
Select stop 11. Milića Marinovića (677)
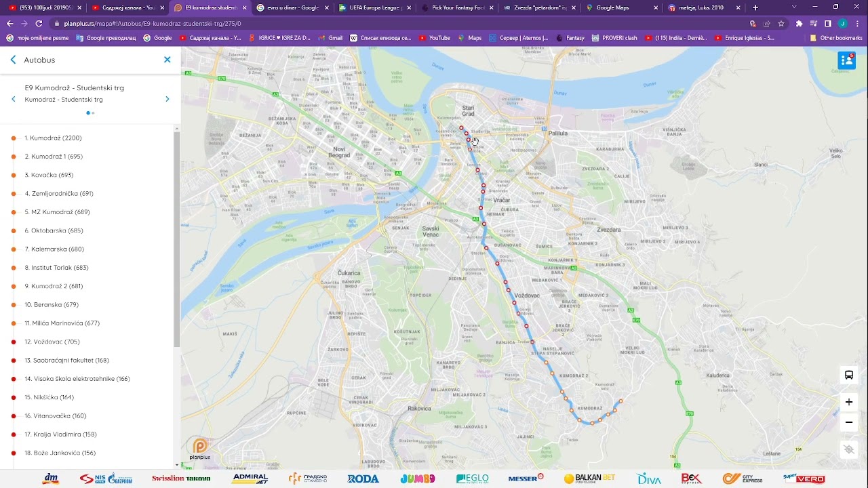coord(62,323)
